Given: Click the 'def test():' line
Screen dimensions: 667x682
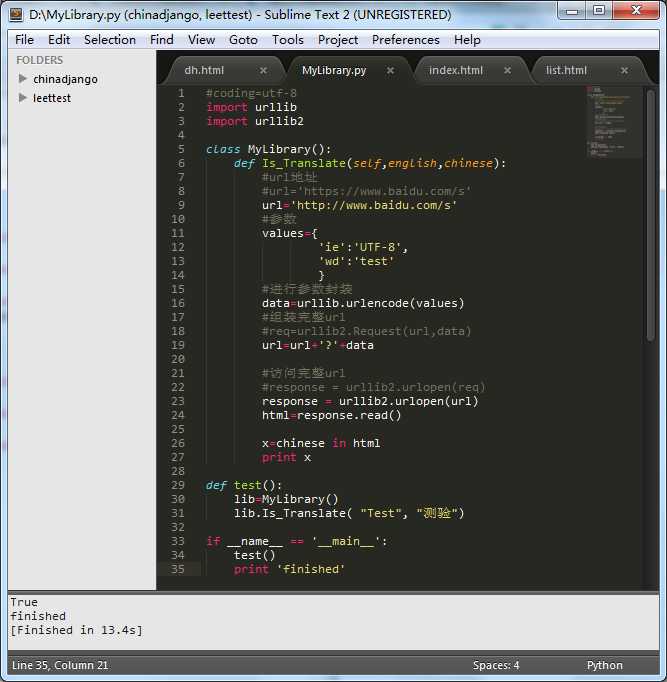Looking at the screenshot, I should pyautogui.click(x=244, y=485).
